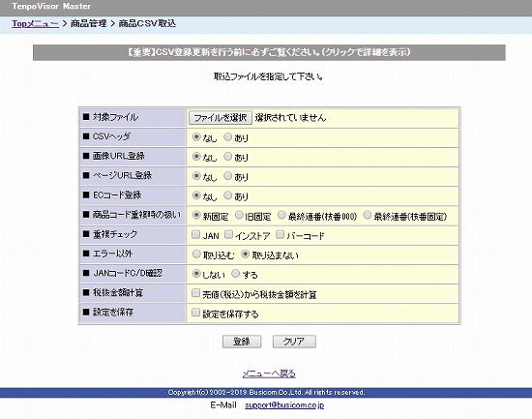532x419 pixels.
Task: Select あり for ECコード登録
Action: (x=228, y=195)
